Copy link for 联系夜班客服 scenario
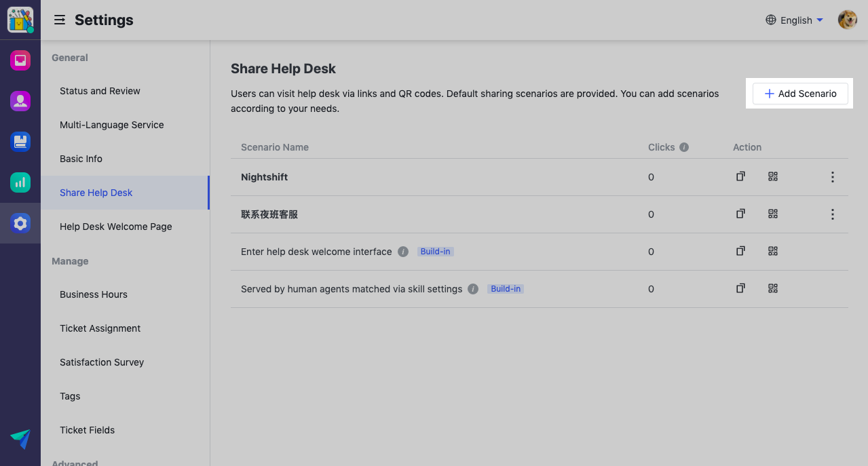Image resolution: width=868 pixels, height=466 pixels. point(740,214)
